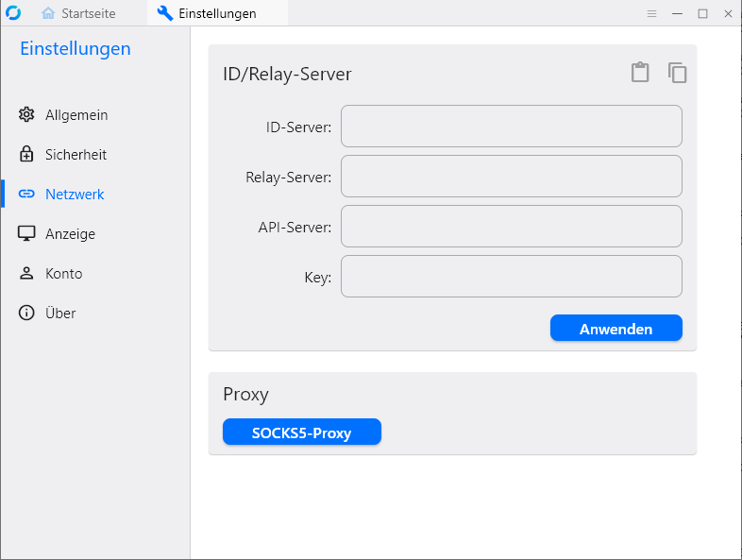Click the RustDesk logo in title bar
The height and width of the screenshot is (560, 742).
click(x=13, y=13)
